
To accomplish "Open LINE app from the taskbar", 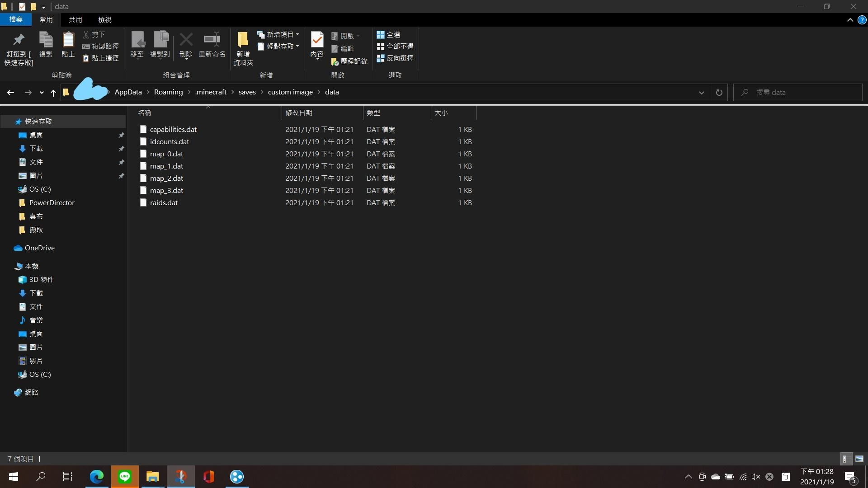I will coord(125,477).
